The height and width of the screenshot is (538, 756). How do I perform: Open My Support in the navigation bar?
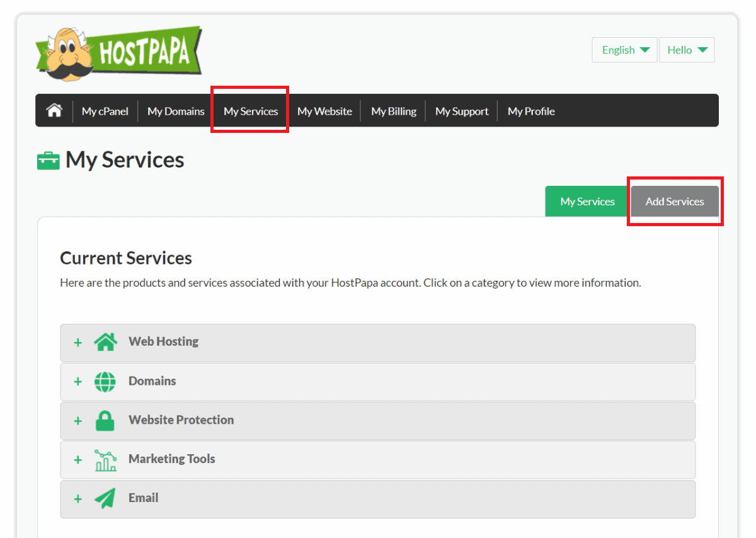pyautogui.click(x=462, y=111)
